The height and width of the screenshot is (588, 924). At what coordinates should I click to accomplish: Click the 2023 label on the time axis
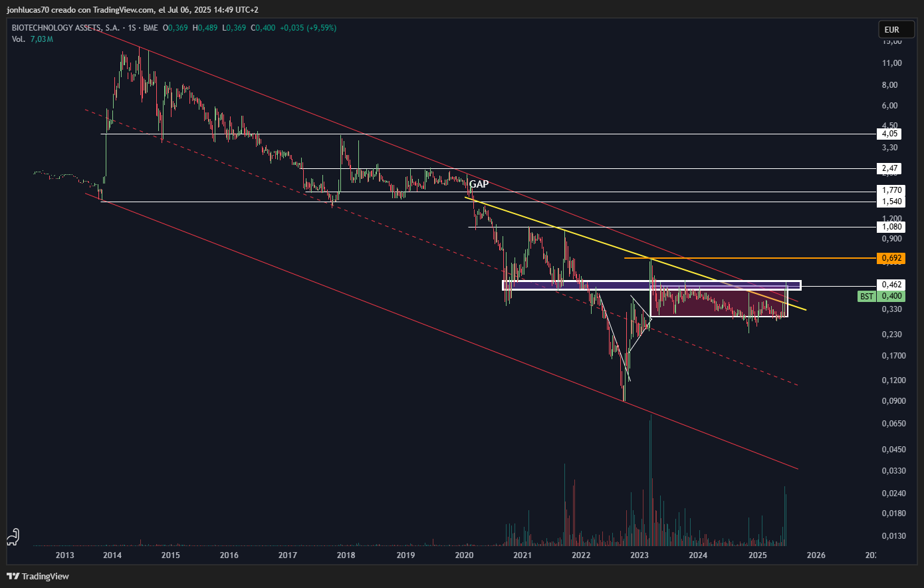tap(639, 555)
